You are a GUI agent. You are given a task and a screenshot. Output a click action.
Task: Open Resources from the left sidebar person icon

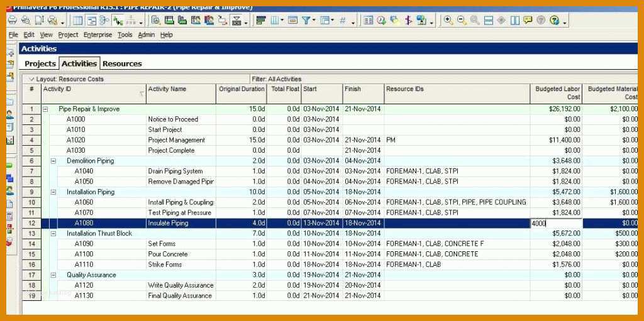pos(10,114)
